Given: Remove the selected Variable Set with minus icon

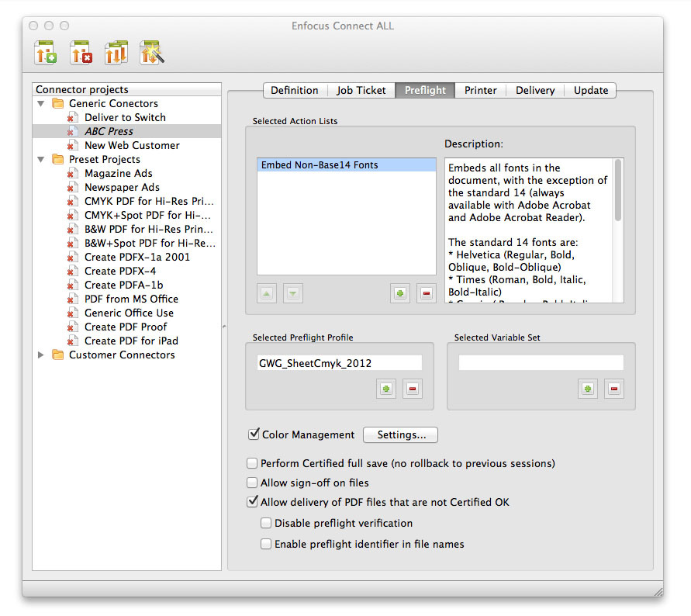Looking at the screenshot, I should click(614, 389).
